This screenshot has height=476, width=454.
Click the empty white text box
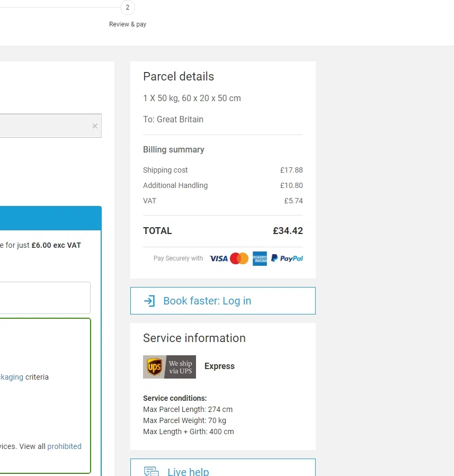[x=45, y=298]
